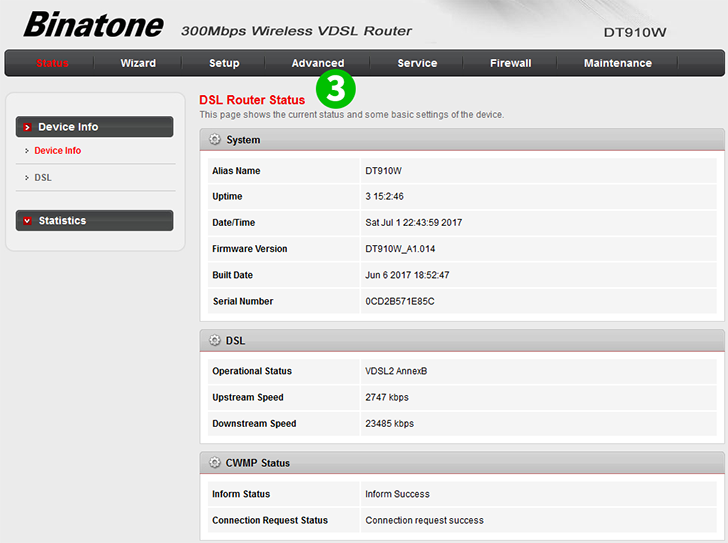Image resolution: width=728 pixels, height=543 pixels.
Task: Select serial number 0CD2B571E85C
Action: 400,301
